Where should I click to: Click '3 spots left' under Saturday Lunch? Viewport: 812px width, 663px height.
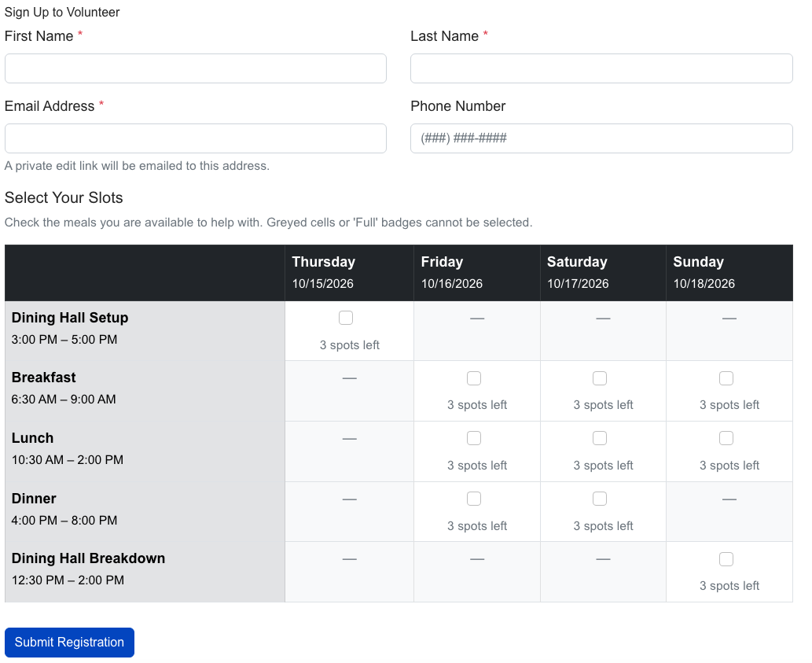tap(603, 465)
